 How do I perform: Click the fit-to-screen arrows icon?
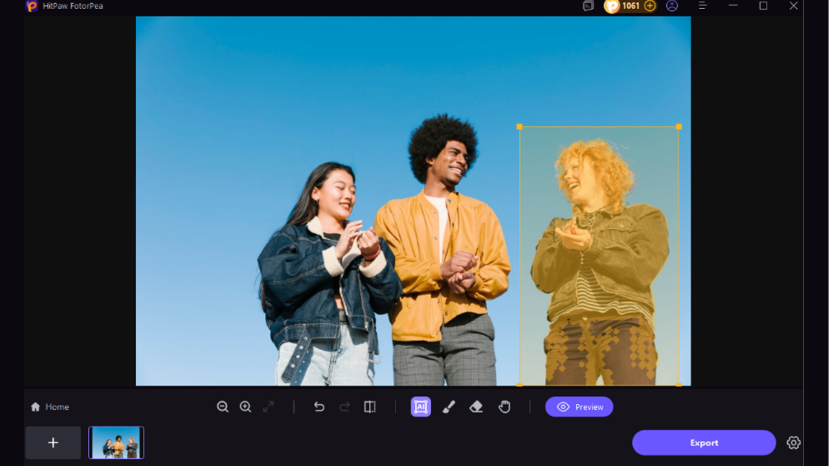tap(269, 407)
